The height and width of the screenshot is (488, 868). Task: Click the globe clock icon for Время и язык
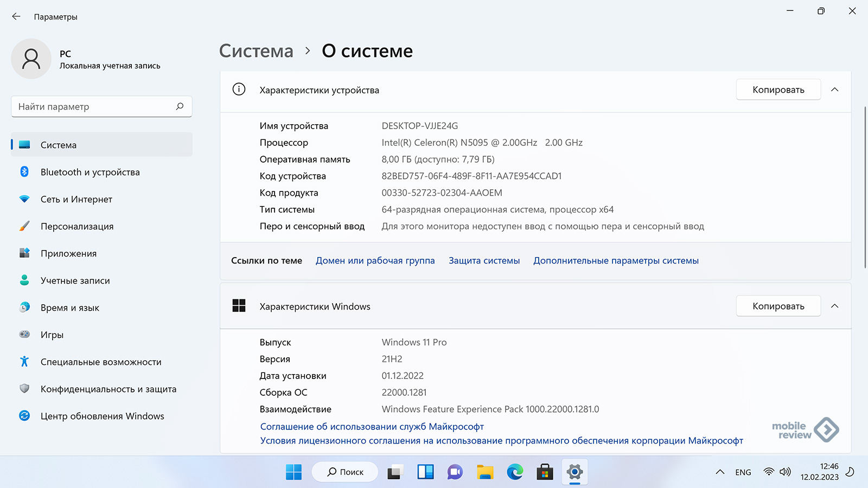tap(24, 307)
